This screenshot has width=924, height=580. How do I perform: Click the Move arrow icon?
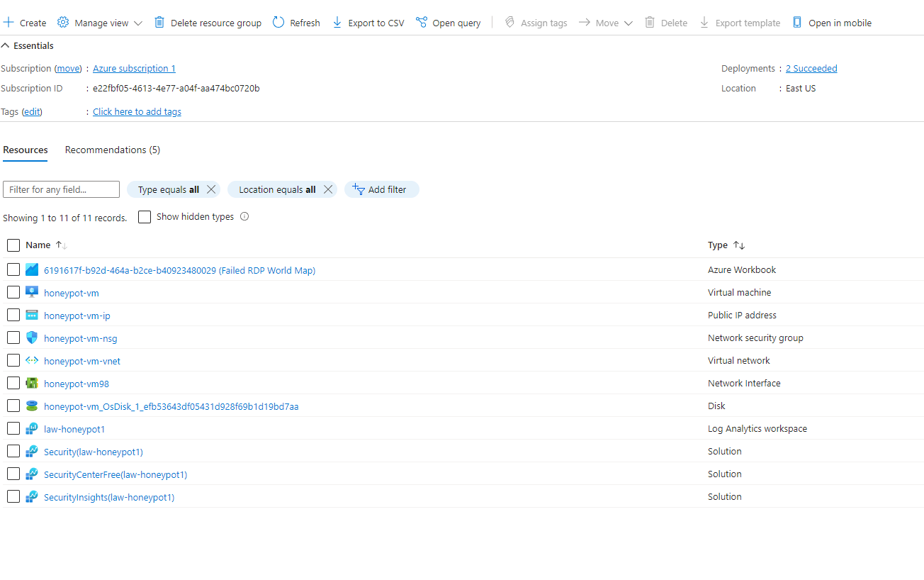coord(585,23)
